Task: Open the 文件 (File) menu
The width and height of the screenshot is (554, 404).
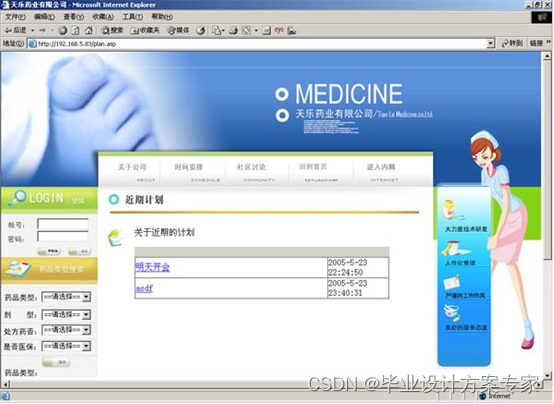Action: click(x=15, y=17)
